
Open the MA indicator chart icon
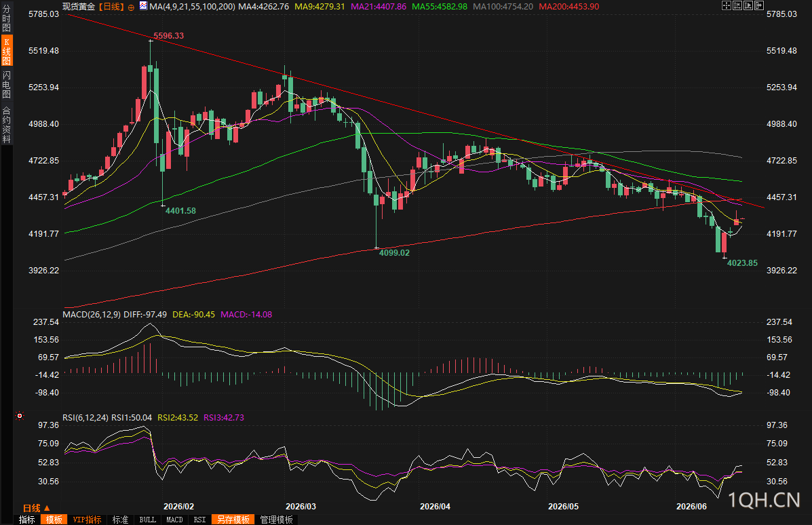143,6
